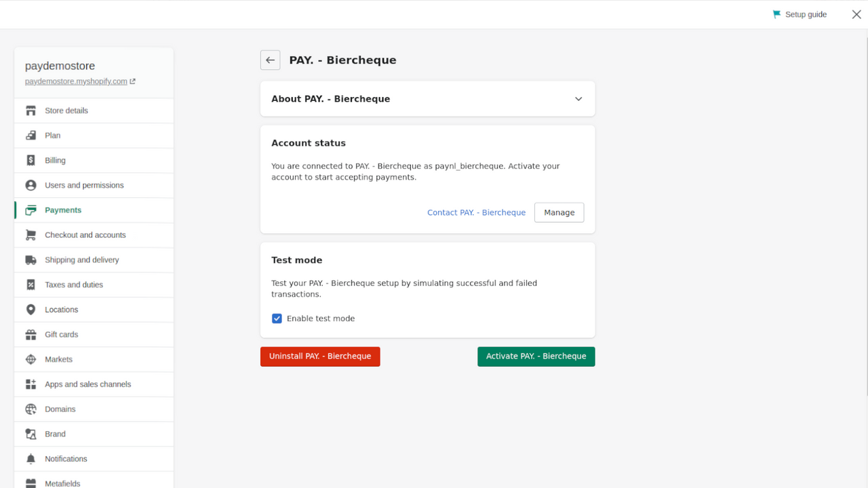Click the Metafields icon in sidebar
Image resolution: width=868 pixels, height=488 pixels.
[31, 484]
